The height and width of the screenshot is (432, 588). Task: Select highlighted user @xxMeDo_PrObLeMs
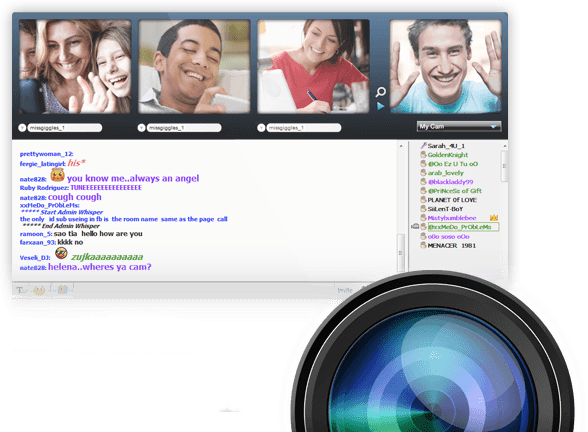(x=463, y=227)
